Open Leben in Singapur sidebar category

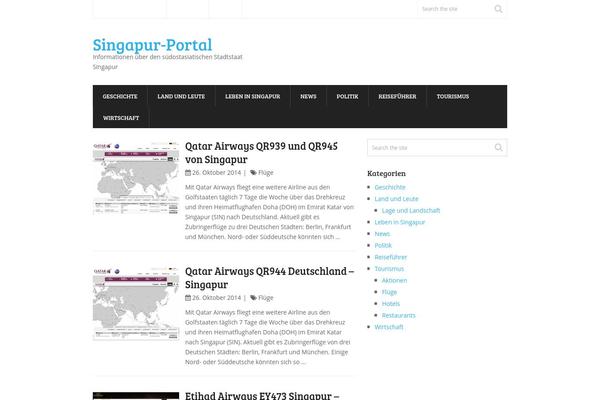click(400, 222)
